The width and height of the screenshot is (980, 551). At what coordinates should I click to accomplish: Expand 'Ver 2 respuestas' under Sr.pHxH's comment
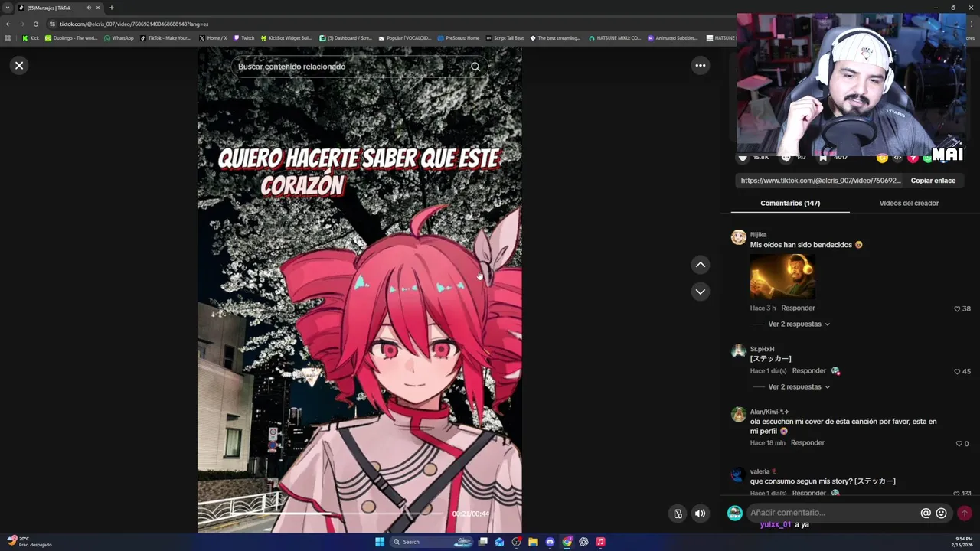(799, 386)
